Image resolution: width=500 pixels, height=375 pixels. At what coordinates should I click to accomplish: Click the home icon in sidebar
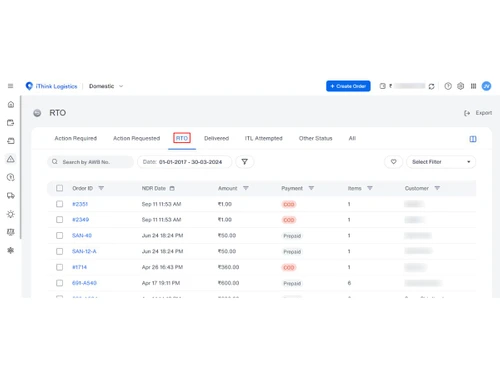[11, 104]
